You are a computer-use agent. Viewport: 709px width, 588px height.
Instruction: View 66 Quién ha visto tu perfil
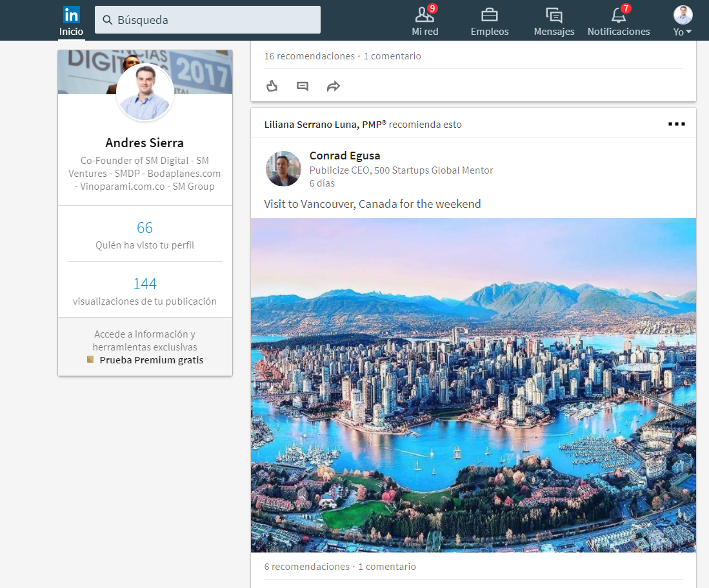coord(145,228)
